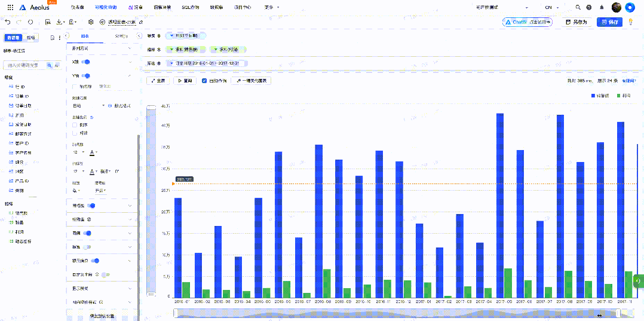644x321 pixels.
Task: Click the edit pencil beside chart title
Action: pos(141,22)
